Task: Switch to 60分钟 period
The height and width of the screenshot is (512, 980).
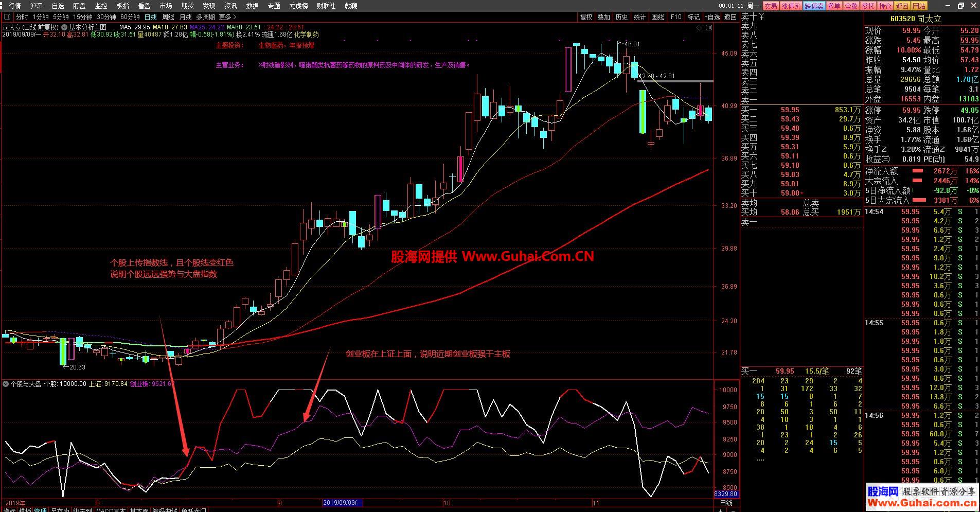Action: pos(130,17)
